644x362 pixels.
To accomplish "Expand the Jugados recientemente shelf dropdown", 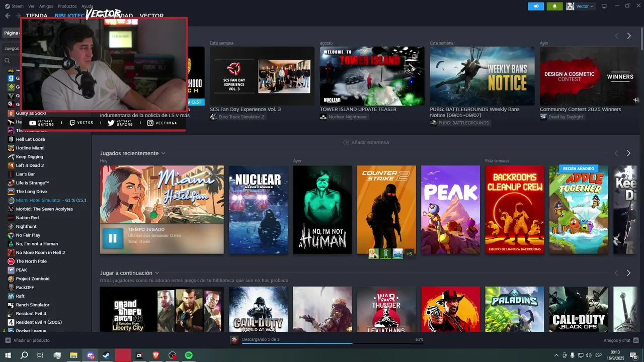I will pyautogui.click(x=163, y=153).
